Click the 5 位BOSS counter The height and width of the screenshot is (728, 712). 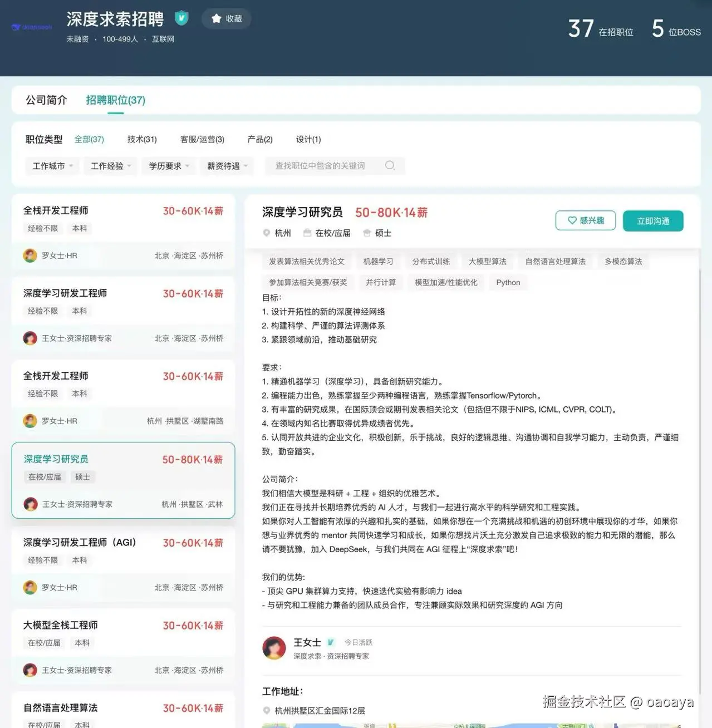[x=676, y=28]
